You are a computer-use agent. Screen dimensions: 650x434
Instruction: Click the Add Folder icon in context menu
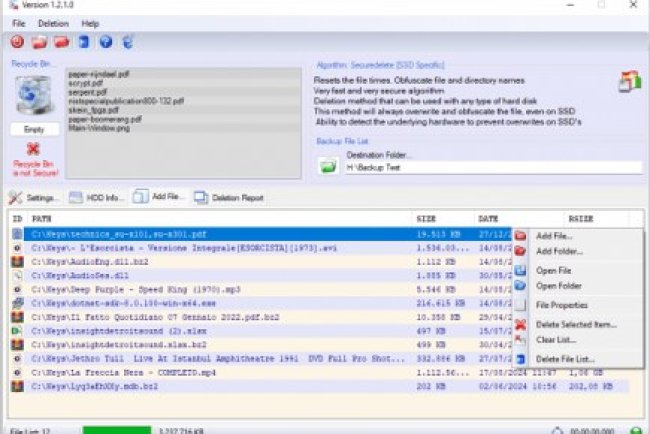pos(520,251)
